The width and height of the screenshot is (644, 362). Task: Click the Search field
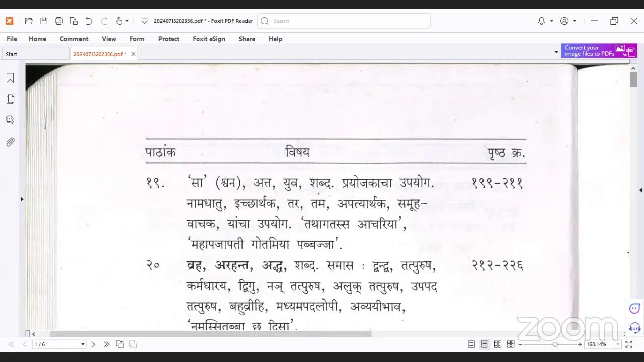pos(344,21)
